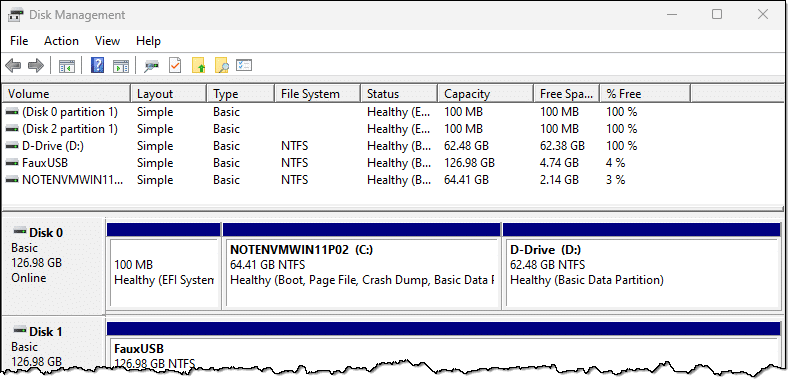Click the drive icon beside (Disk 2 partition 1)
Image resolution: width=791 pixels, height=384 pixels.
[13, 129]
